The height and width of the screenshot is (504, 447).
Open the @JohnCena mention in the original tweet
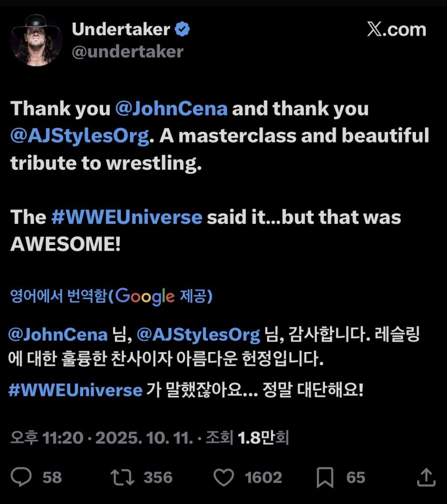click(x=171, y=108)
